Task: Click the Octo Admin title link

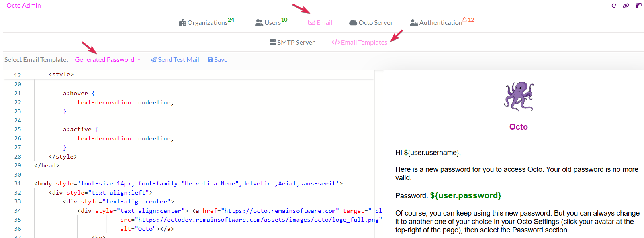Action: [24, 6]
